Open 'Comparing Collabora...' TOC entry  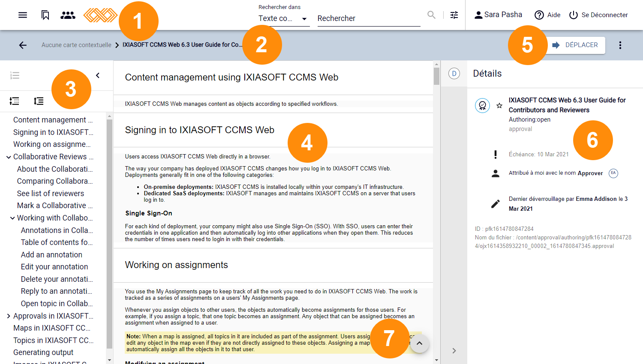pos(55,181)
